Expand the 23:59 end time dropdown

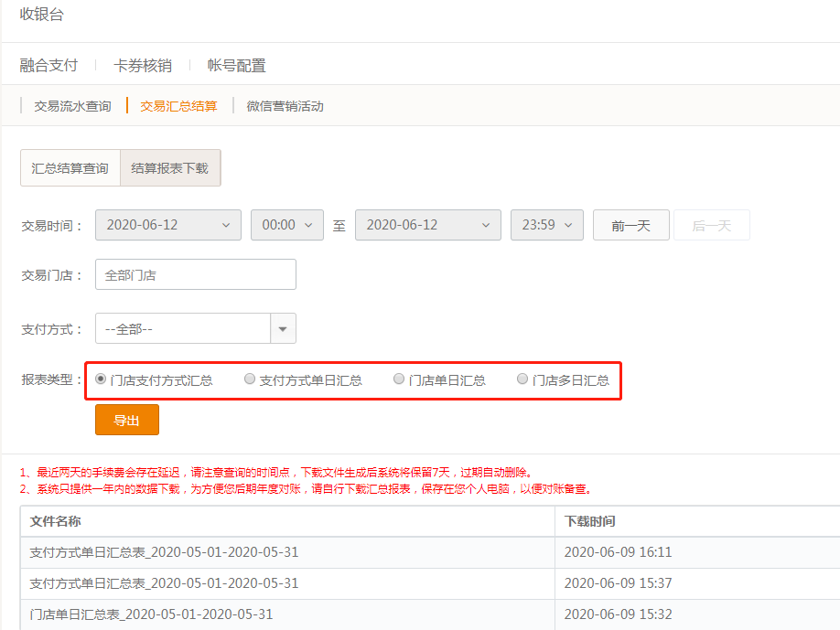click(x=546, y=225)
